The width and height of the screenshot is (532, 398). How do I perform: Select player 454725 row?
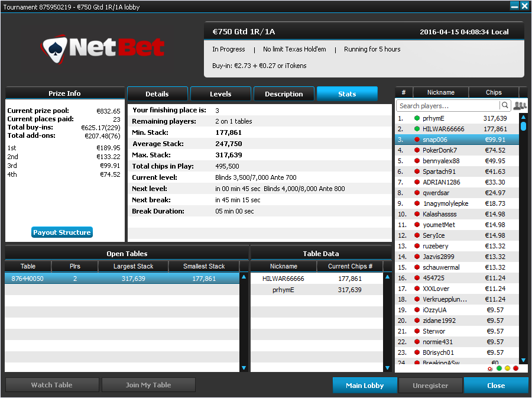(457, 278)
